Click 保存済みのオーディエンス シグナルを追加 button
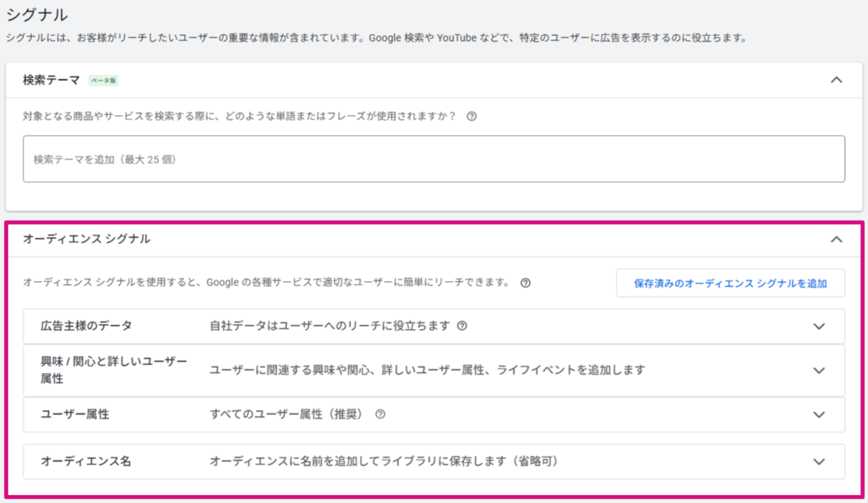 [x=730, y=283]
